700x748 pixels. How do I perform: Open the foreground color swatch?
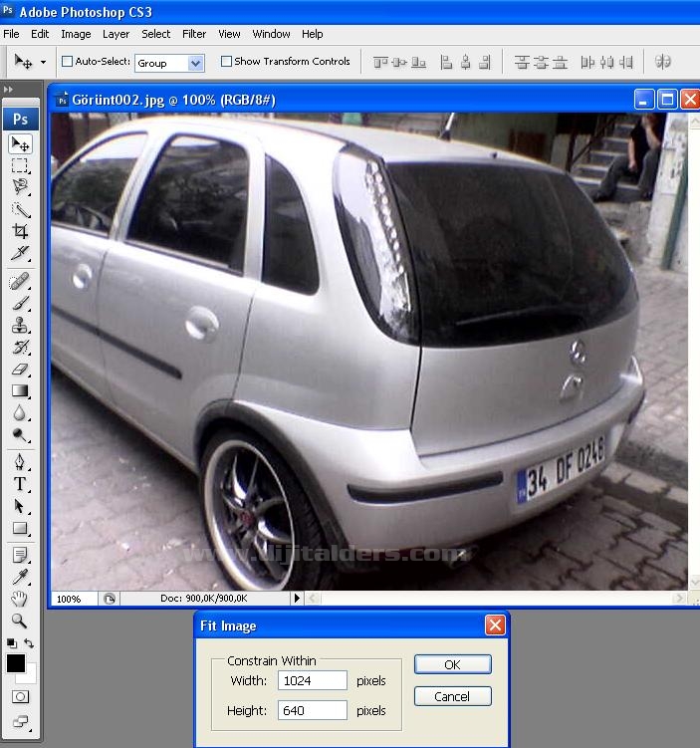15,663
